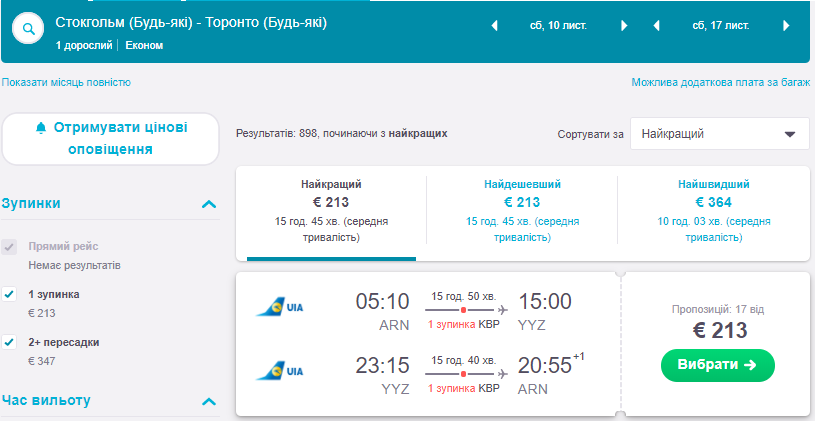Click the magnifier search icon

[29, 30]
